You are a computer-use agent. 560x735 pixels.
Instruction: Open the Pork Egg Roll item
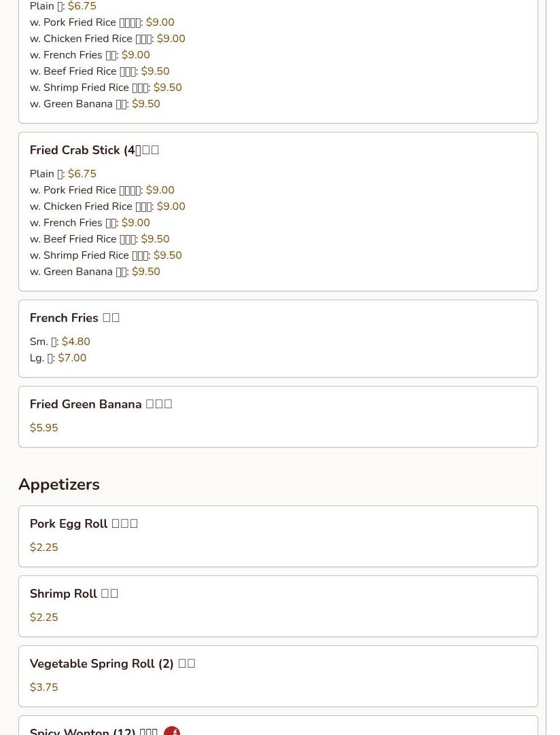[84, 524]
